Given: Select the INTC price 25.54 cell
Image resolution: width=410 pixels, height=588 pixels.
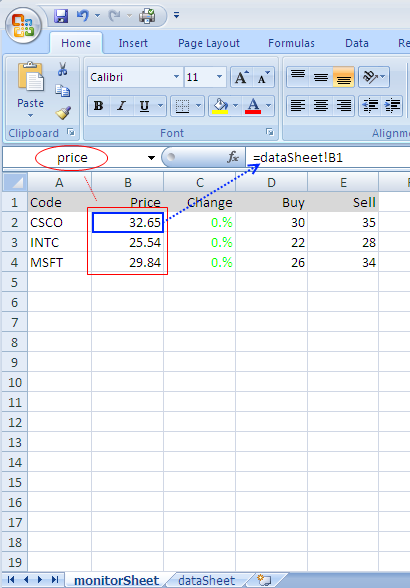Looking at the screenshot, I should tap(128, 242).
